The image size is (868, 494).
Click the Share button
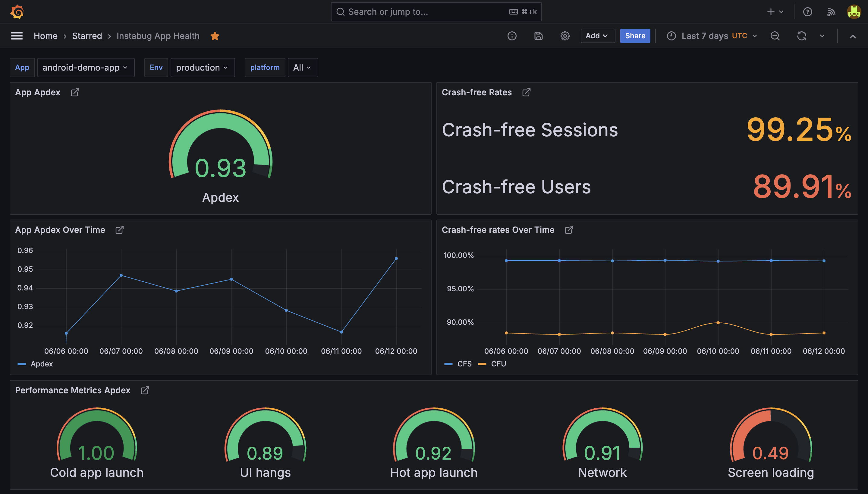(x=635, y=36)
